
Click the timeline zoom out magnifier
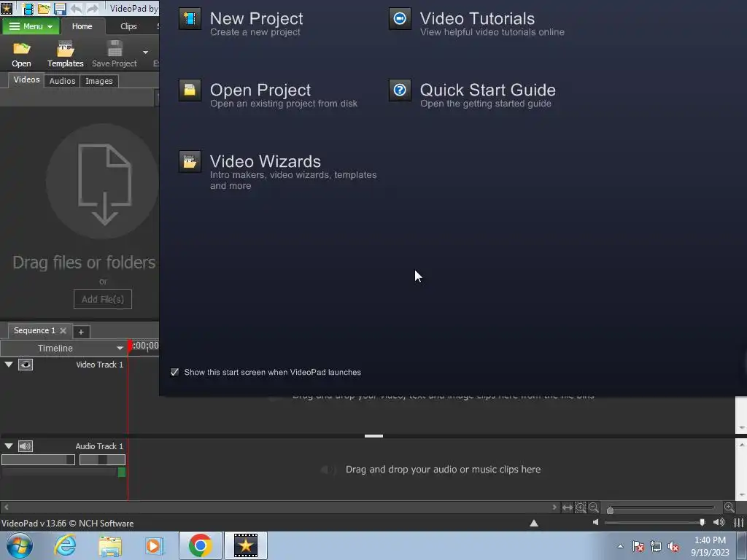click(x=594, y=507)
